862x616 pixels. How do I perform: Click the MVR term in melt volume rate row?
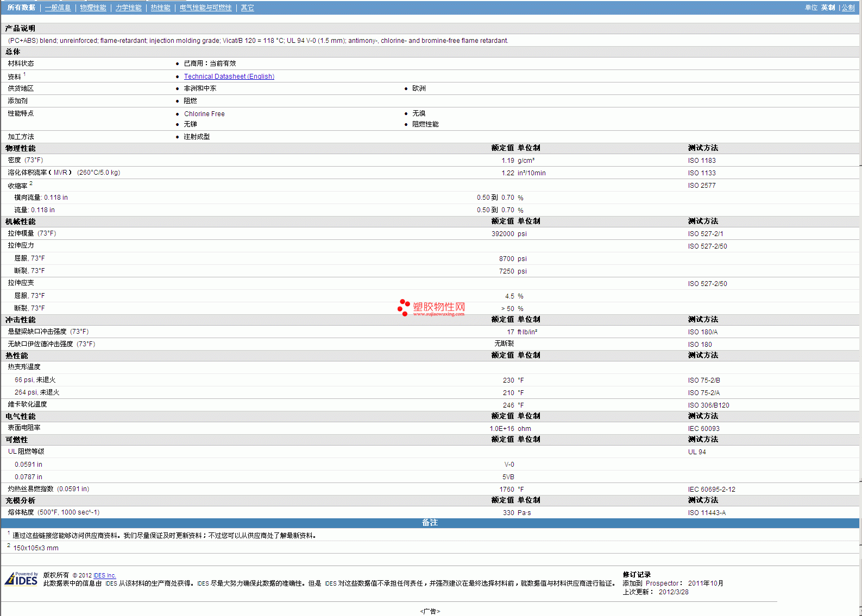[x=60, y=173]
